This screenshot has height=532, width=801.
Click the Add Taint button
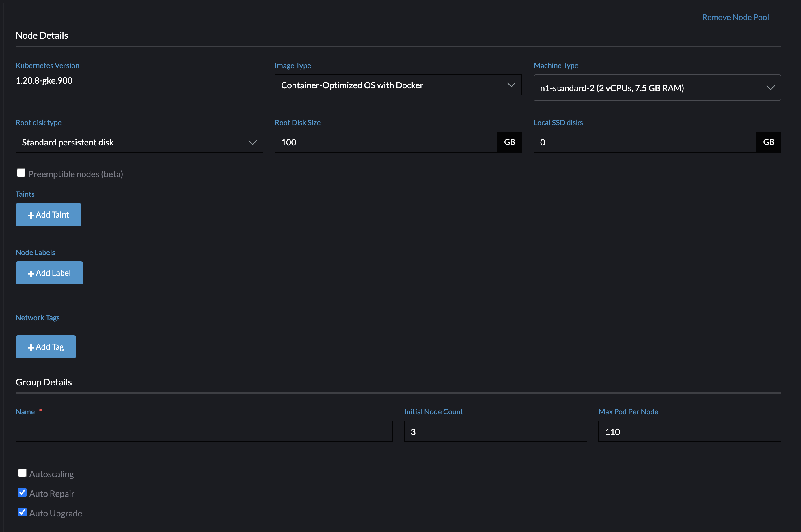click(48, 214)
